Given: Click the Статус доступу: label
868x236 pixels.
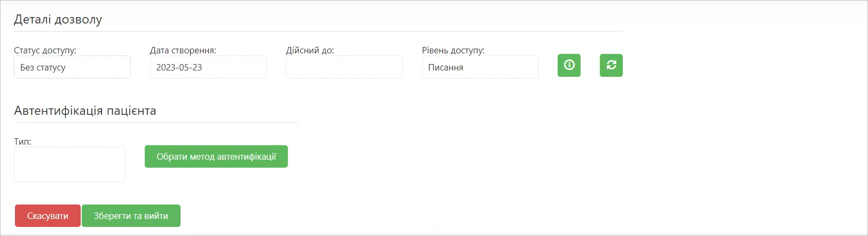Looking at the screenshot, I should [x=45, y=50].
